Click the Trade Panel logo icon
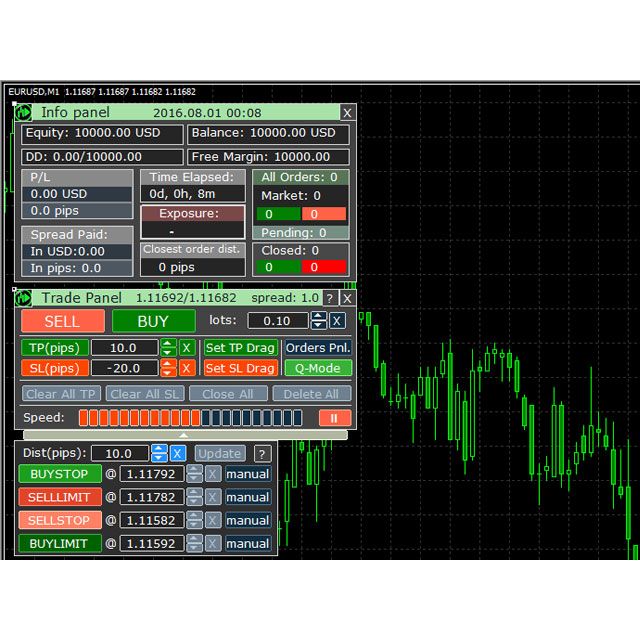Viewport: 640px width, 640px height. pyautogui.click(x=23, y=298)
